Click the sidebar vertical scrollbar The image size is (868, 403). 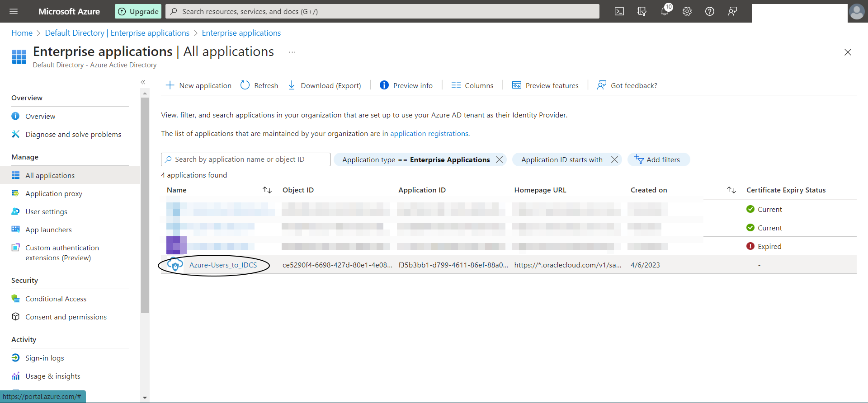click(145, 203)
